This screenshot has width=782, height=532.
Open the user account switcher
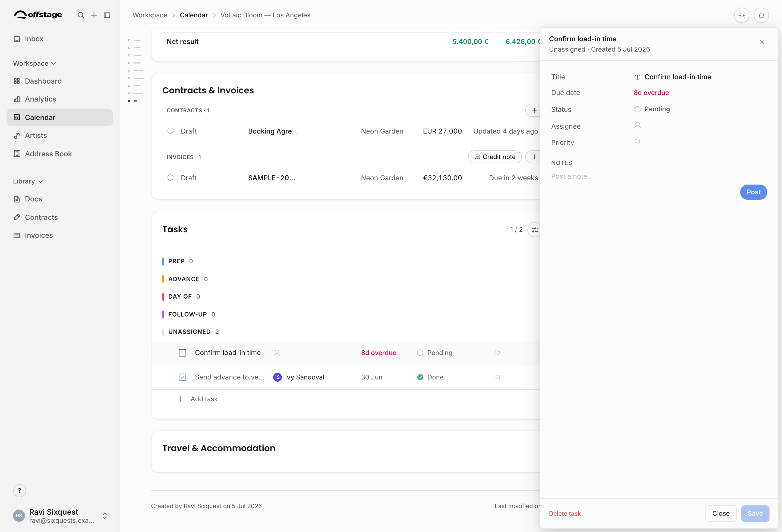click(x=105, y=515)
